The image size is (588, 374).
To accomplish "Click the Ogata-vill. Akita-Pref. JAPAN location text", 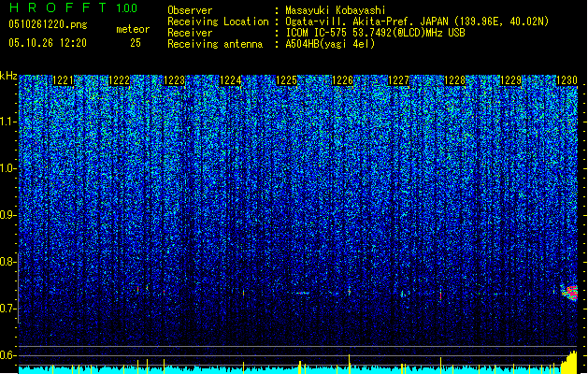I will (x=417, y=22).
